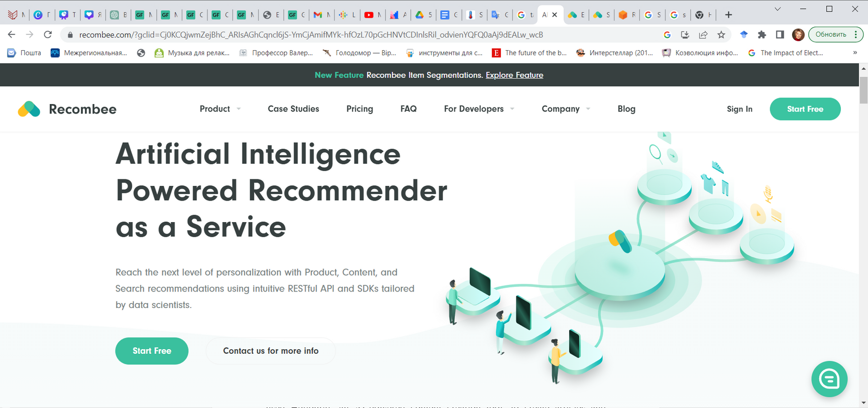The width and height of the screenshot is (868, 408).
Task: Open The Impact of Elect... bookmark
Action: tap(785, 53)
